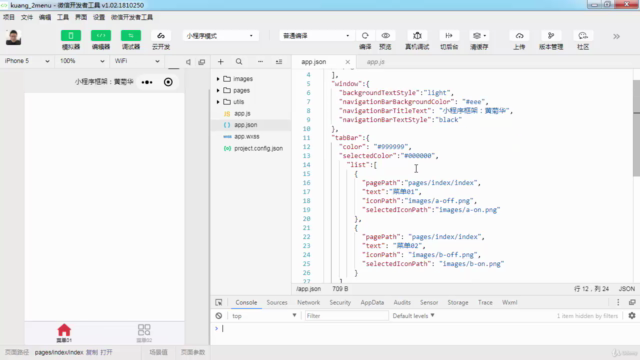The width and height of the screenshot is (640, 360).
Task: Open version management
Action: [551, 36]
